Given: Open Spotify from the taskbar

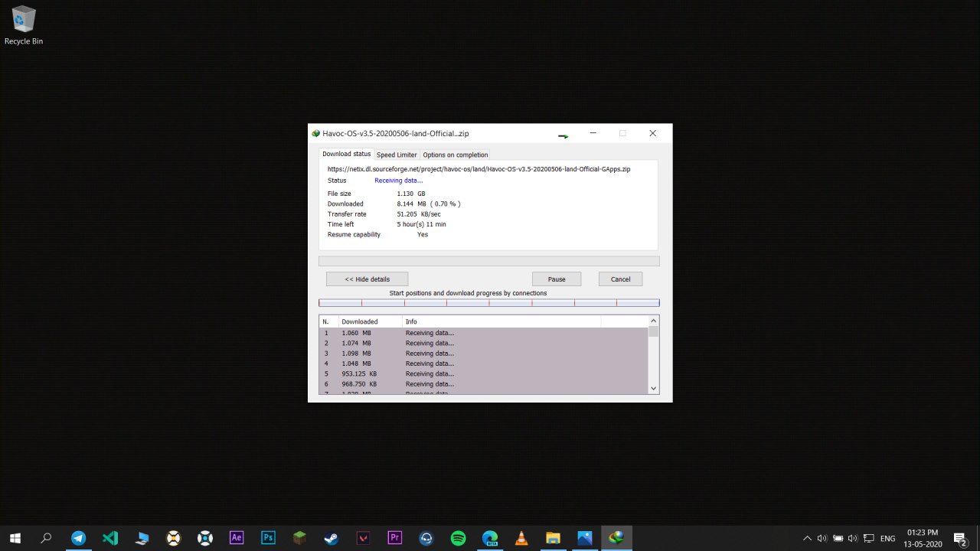Looking at the screenshot, I should click(458, 538).
